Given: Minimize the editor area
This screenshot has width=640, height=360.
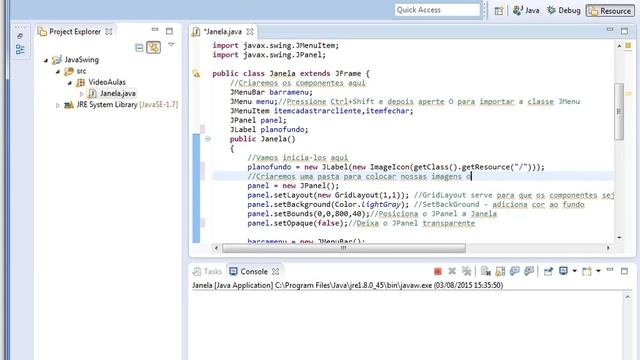Looking at the screenshot, I should click(x=610, y=30).
